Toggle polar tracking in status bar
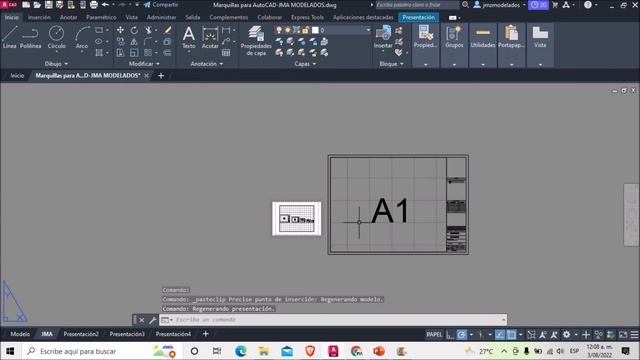The height and width of the screenshot is (360, 640). [462, 335]
